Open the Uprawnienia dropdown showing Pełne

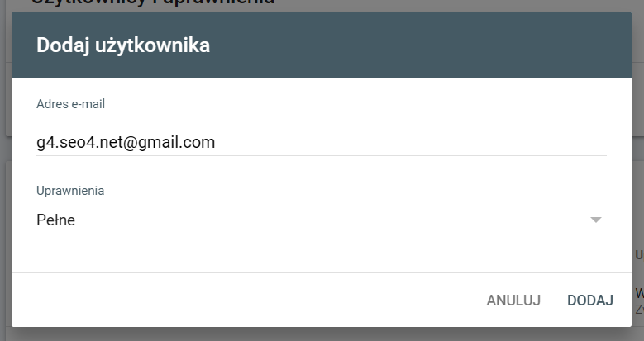point(321,220)
